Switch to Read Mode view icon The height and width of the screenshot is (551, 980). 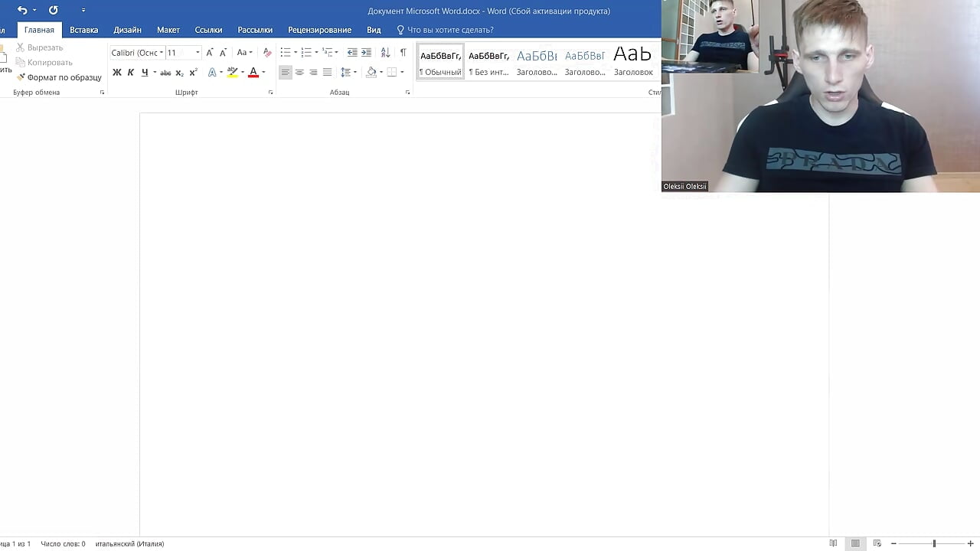[833, 544]
